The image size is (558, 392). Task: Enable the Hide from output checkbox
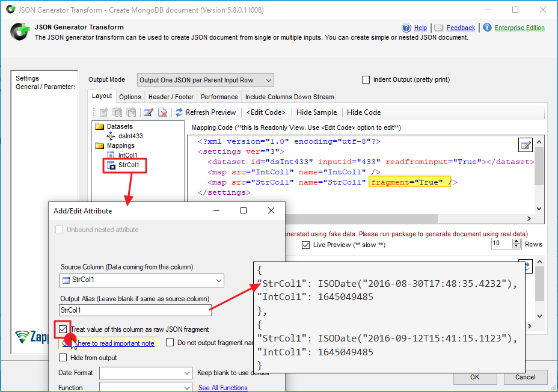[63, 358]
